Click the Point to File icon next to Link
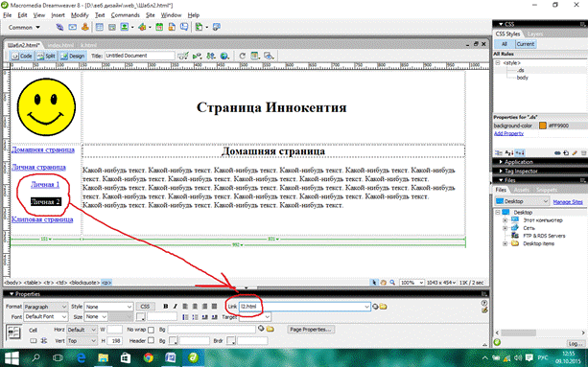This screenshot has height=367, width=588. pos(375,307)
